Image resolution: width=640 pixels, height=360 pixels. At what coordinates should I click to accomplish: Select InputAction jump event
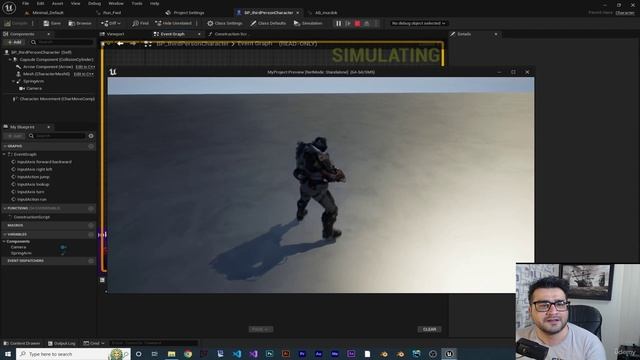click(33, 177)
